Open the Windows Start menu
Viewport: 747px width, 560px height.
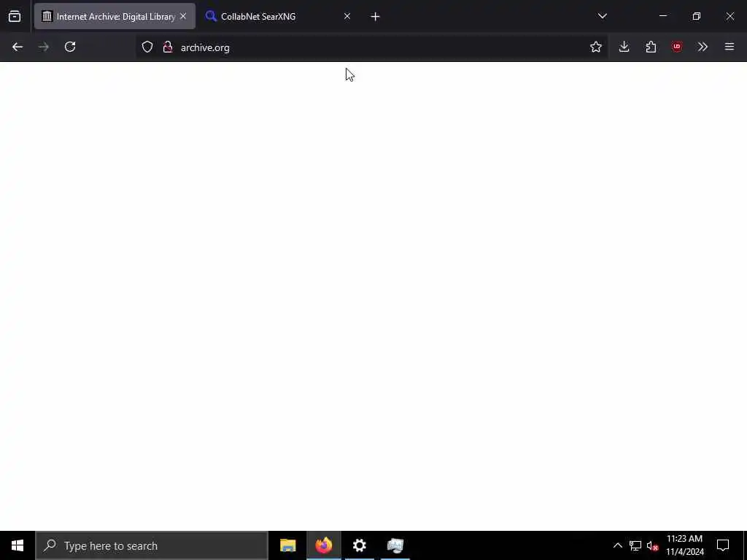point(18,545)
